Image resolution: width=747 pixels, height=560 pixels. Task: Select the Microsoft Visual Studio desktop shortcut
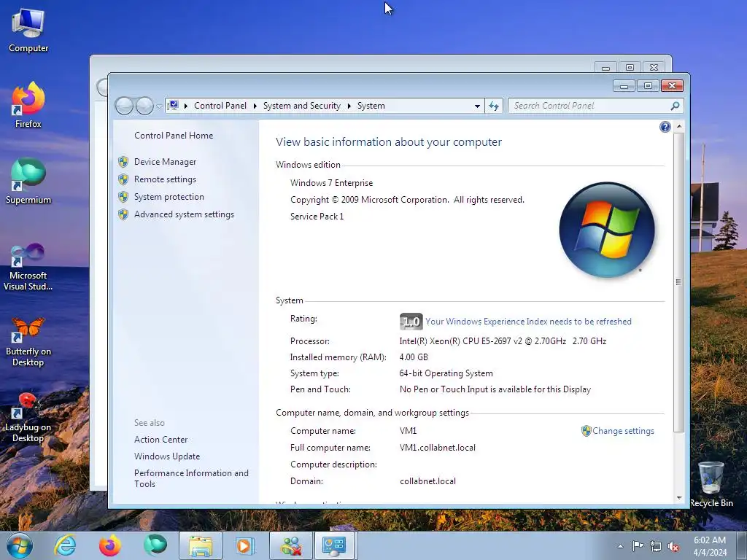point(28,267)
